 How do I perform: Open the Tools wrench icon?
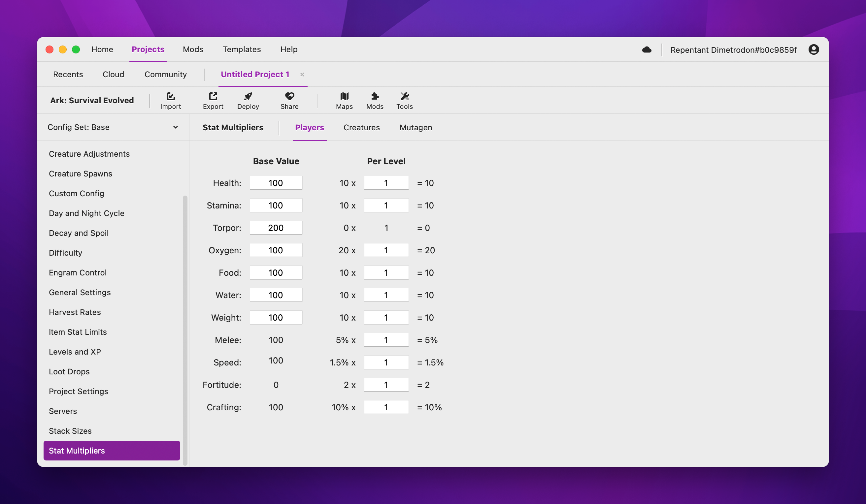tap(405, 100)
